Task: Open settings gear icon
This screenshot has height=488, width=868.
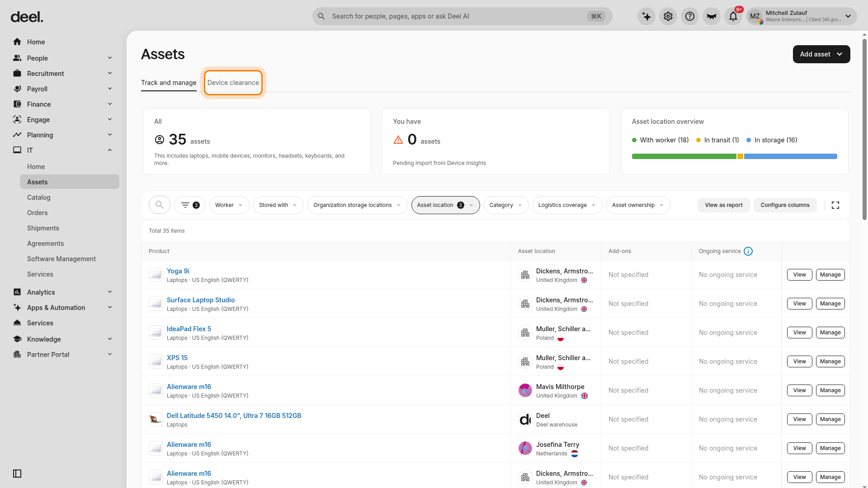Action: (x=668, y=16)
